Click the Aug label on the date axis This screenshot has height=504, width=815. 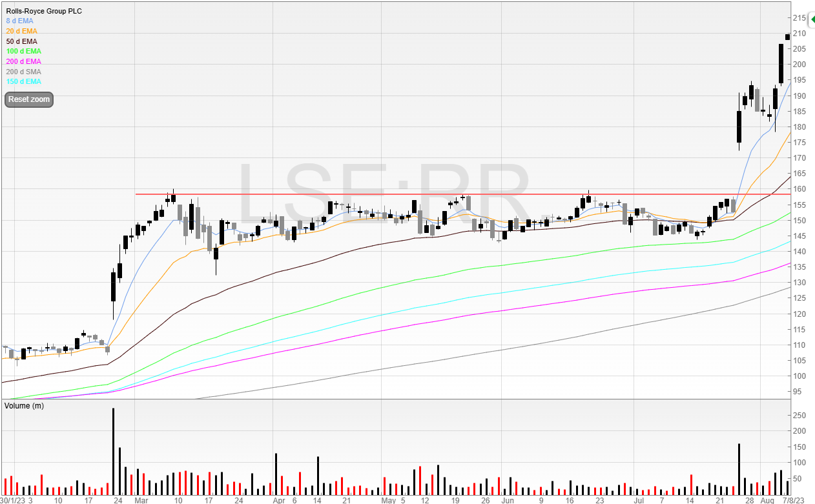(767, 500)
